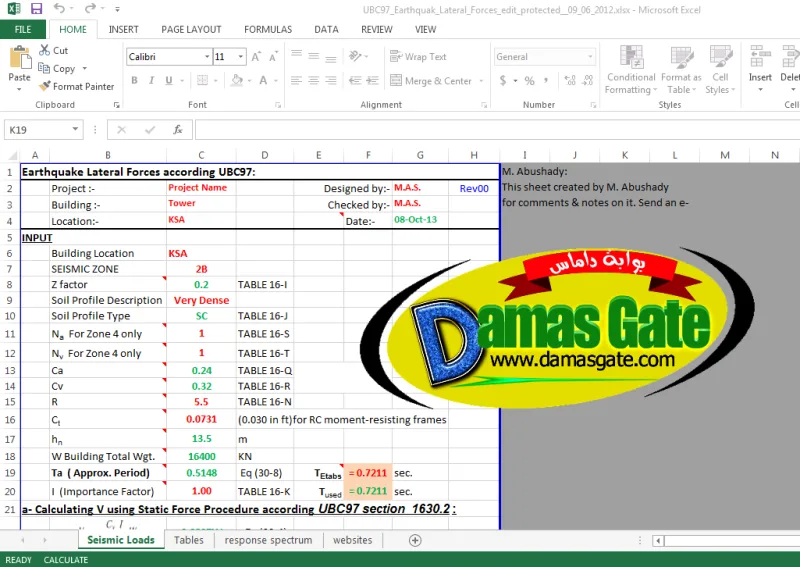Click the Select All corner triangle
The height and width of the screenshot is (567, 800).
pos(11,155)
